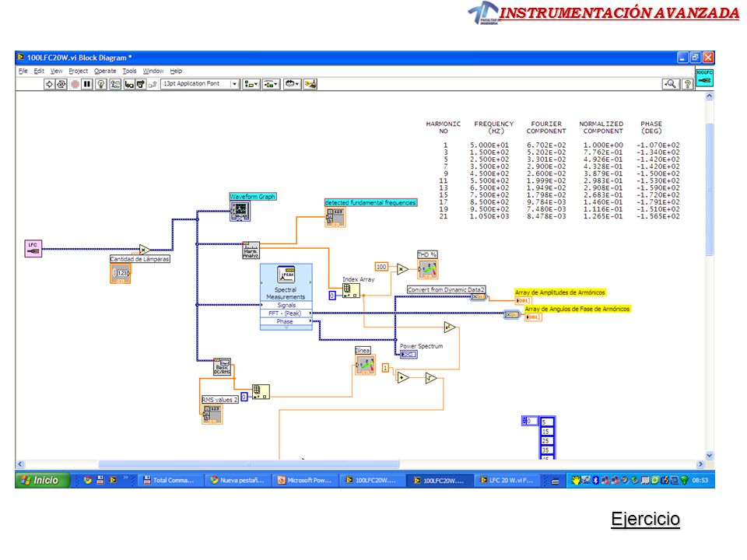Select the Linea gauge indicator terminal
The width and height of the screenshot is (747, 560).
click(366, 366)
